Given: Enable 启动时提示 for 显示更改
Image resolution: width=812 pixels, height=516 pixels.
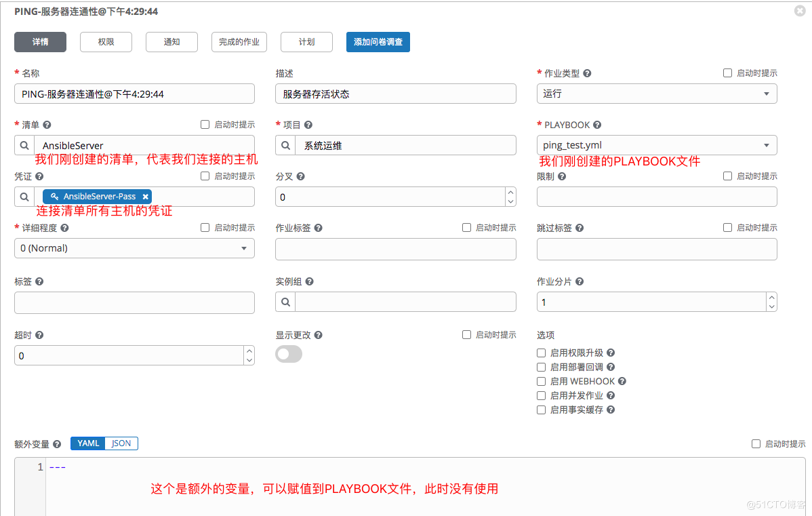Looking at the screenshot, I should (x=466, y=335).
